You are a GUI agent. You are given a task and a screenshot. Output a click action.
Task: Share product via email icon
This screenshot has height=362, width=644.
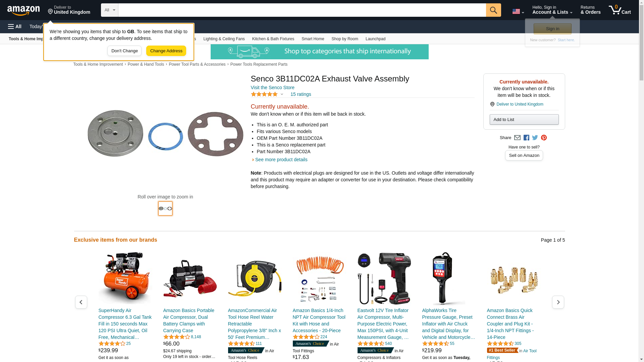click(x=517, y=138)
